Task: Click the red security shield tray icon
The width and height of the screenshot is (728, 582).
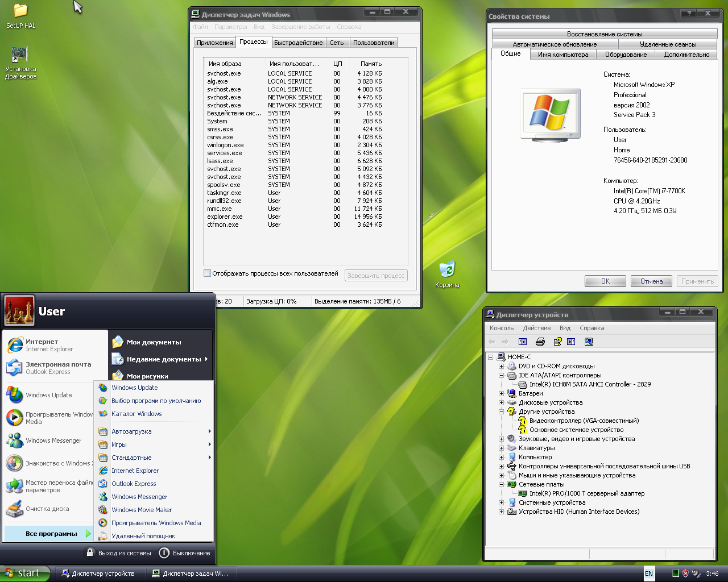Action: pyautogui.click(x=685, y=573)
